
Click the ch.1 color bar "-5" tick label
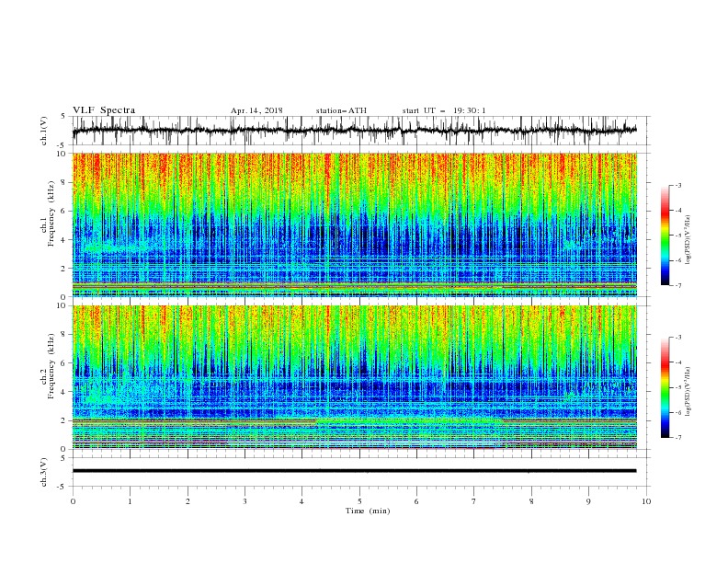[678, 236]
